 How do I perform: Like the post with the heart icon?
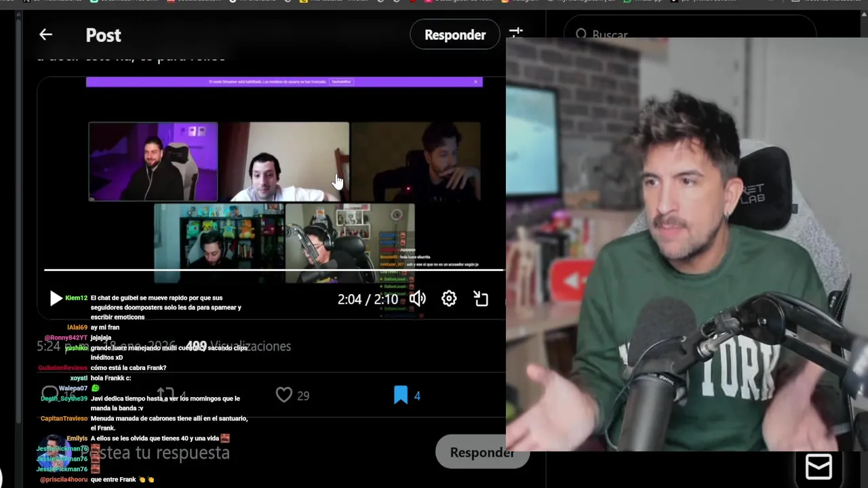[283, 394]
